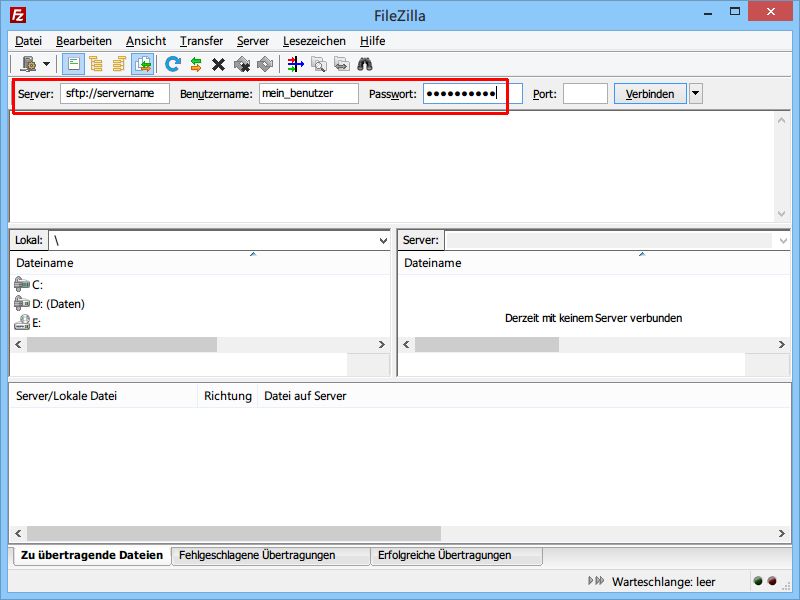Viewport: 800px width, 600px height.
Task: Click left scroll arrow of local file list
Action: tap(18, 344)
